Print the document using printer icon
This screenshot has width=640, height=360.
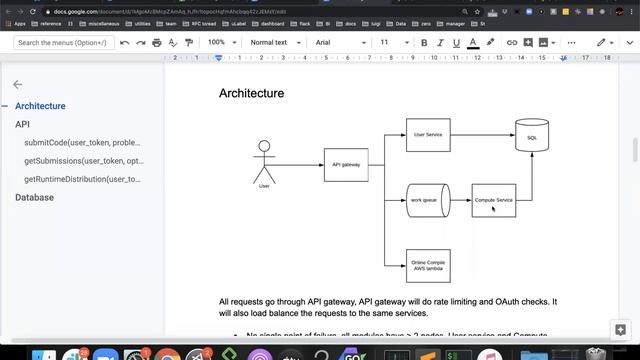pos(157,43)
